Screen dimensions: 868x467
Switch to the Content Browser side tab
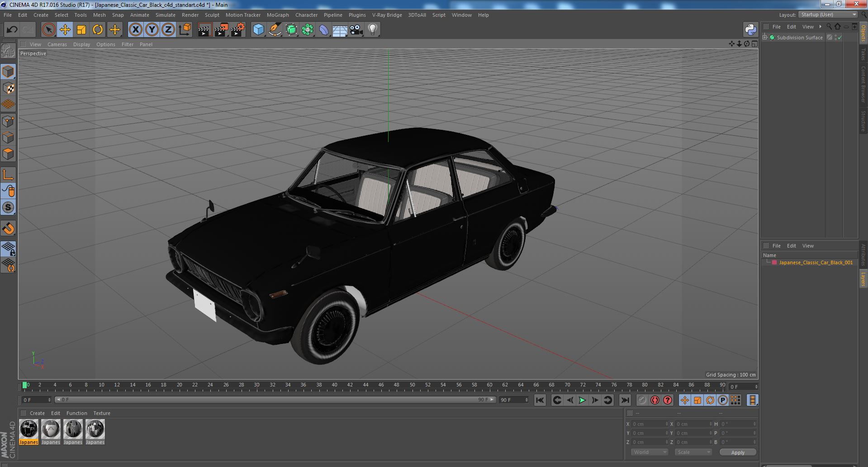click(x=863, y=84)
